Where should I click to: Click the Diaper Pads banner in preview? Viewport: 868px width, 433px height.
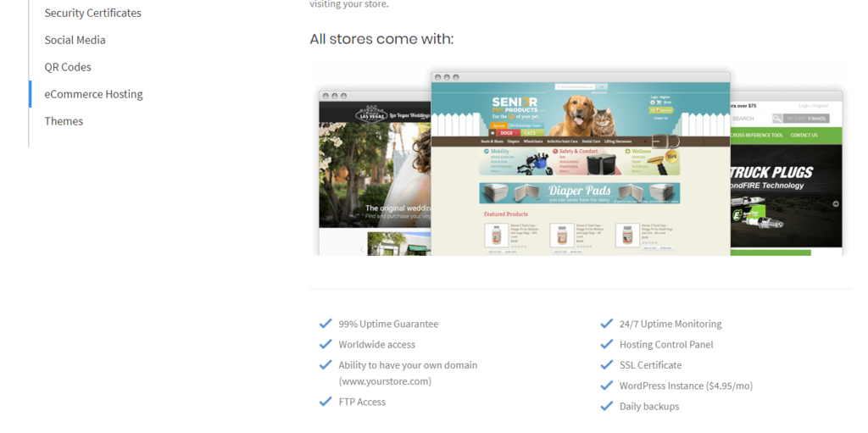(x=580, y=193)
